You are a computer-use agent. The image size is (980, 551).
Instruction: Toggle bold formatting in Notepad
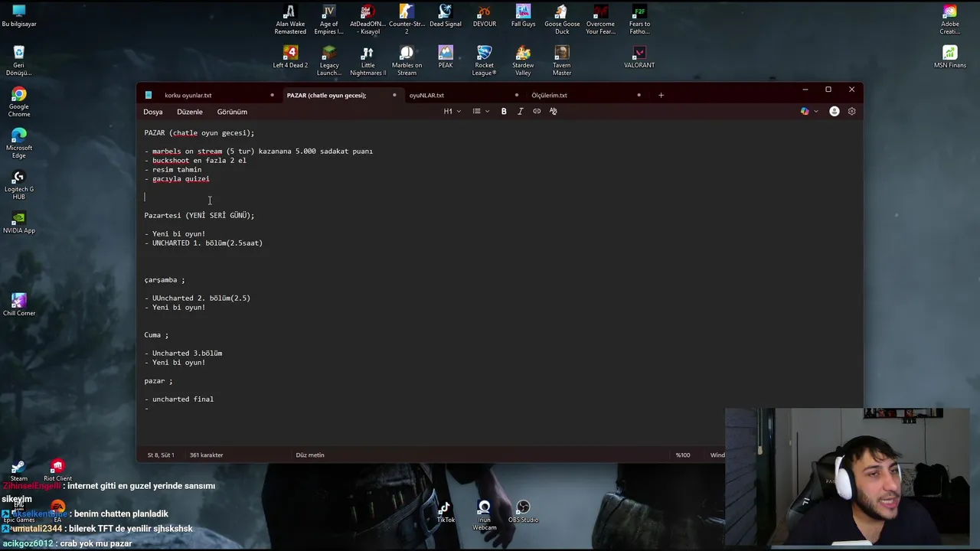pos(504,112)
